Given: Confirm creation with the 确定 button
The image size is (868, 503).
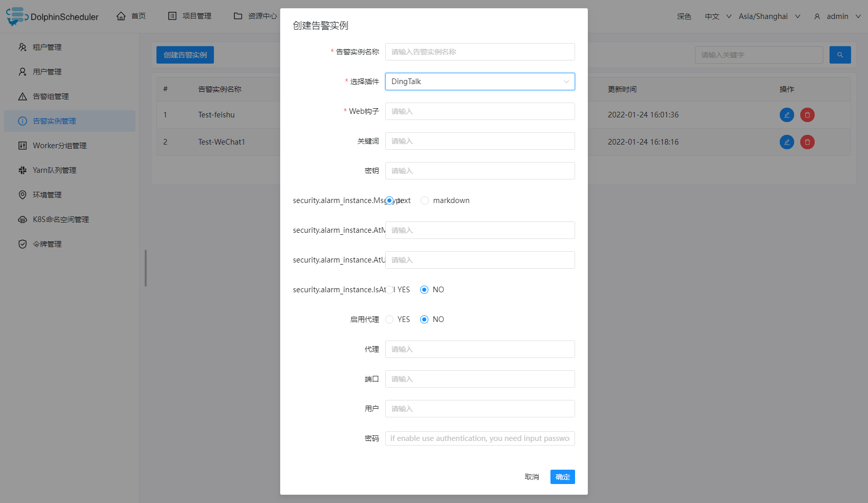Looking at the screenshot, I should pyautogui.click(x=562, y=476).
